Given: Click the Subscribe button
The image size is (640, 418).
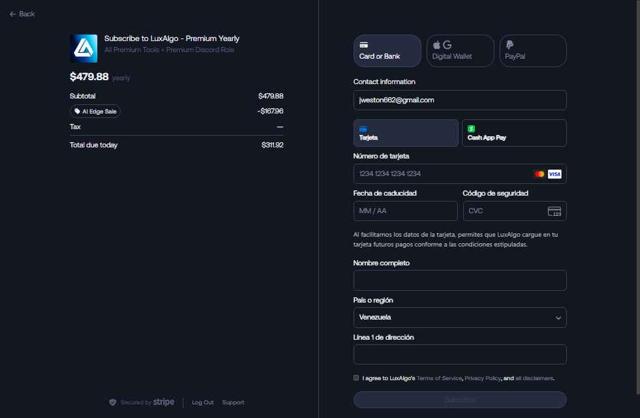Looking at the screenshot, I should [x=460, y=400].
